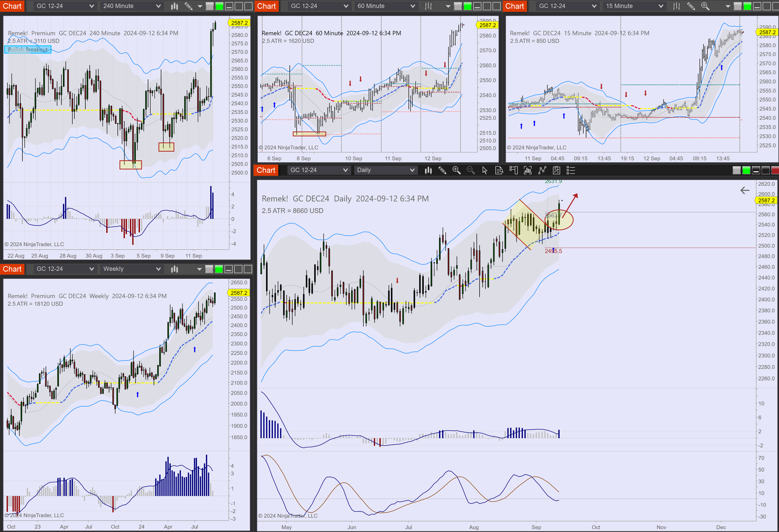This screenshot has width=779, height=532.
Task: Open the Indicators dialog in Daily chart toolbar
Action: pyautogui.click(x=528, y=170)
